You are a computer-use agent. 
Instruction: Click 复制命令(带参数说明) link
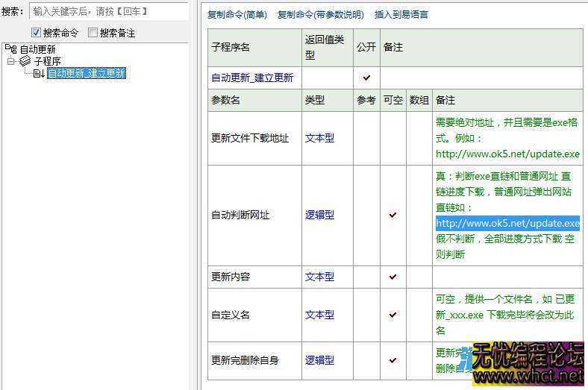tap(321, 15)
